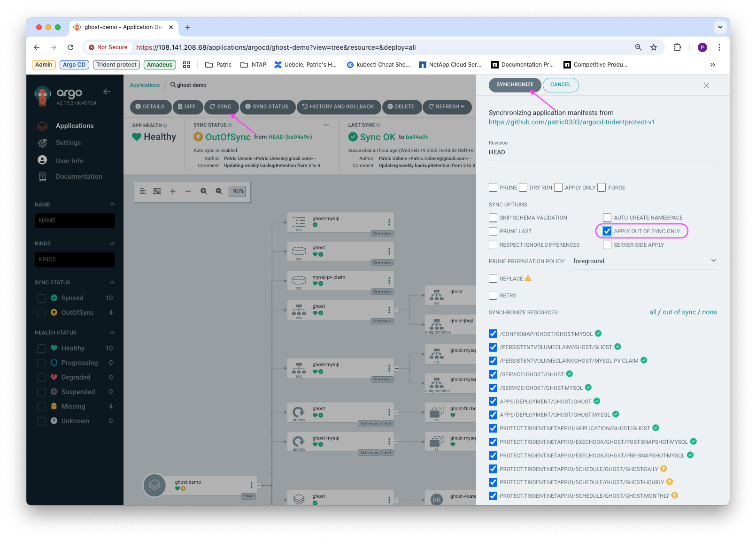Close the synchronize panel with X
This screenshot has width=756, height=540.
click(706, 85)
